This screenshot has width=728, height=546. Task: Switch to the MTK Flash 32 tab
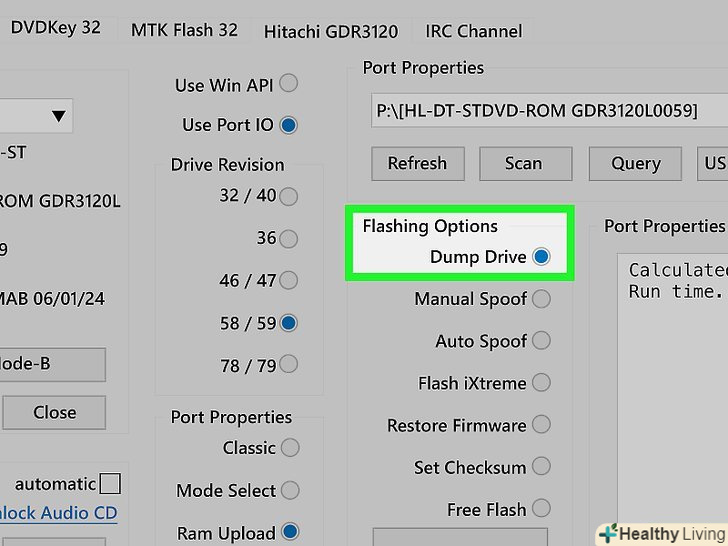[x=184, y=30]
